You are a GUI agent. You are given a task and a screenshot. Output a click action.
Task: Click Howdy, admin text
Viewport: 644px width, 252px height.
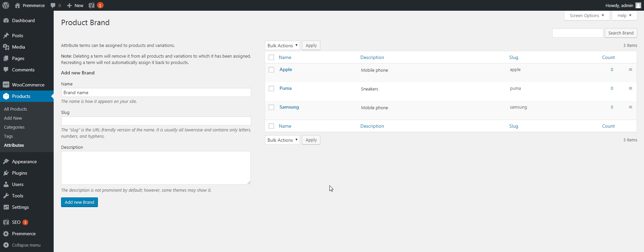coord(619,5)
